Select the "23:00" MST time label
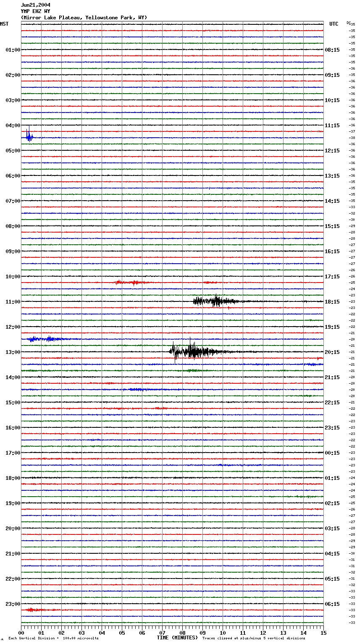This screenshot has height=644, width=357. (x=13, y=604)
